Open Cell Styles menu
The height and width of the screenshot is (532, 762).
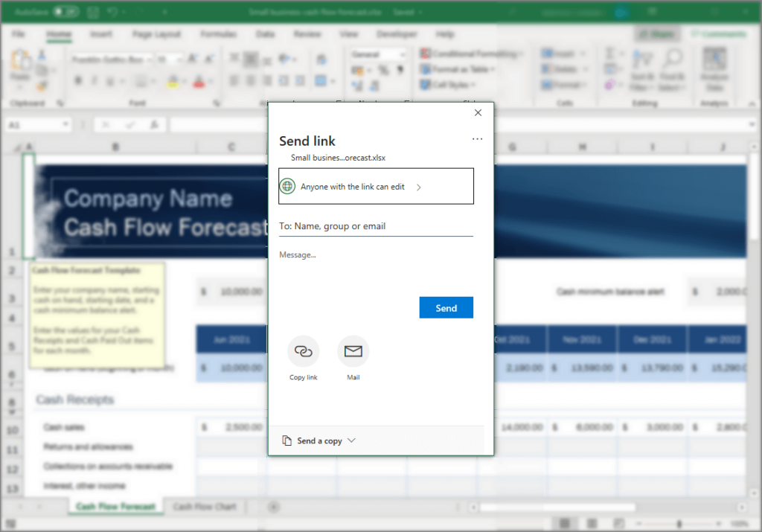point(447,85)
